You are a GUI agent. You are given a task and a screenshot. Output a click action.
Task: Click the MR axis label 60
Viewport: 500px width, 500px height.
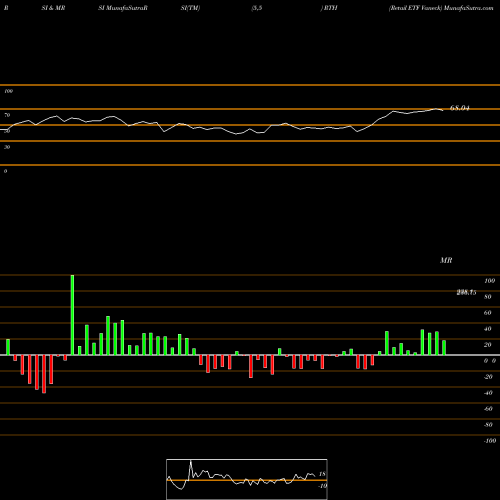click(487, 313)
